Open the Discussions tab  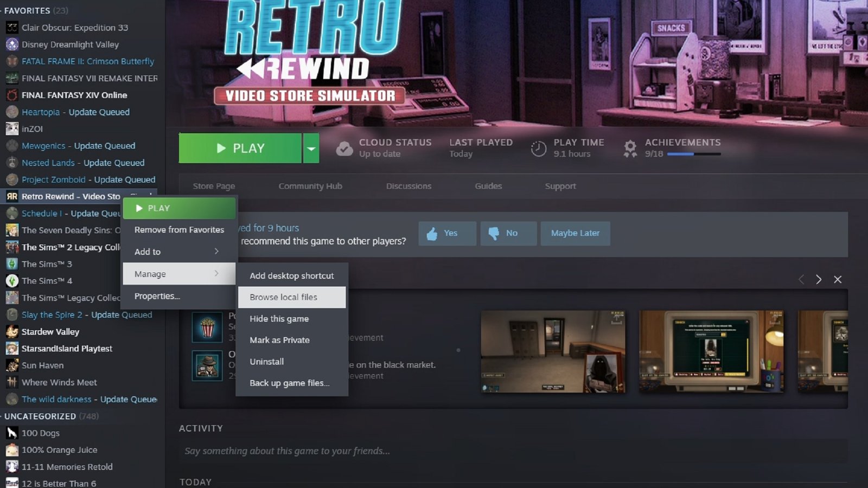(x=409, y=186)
